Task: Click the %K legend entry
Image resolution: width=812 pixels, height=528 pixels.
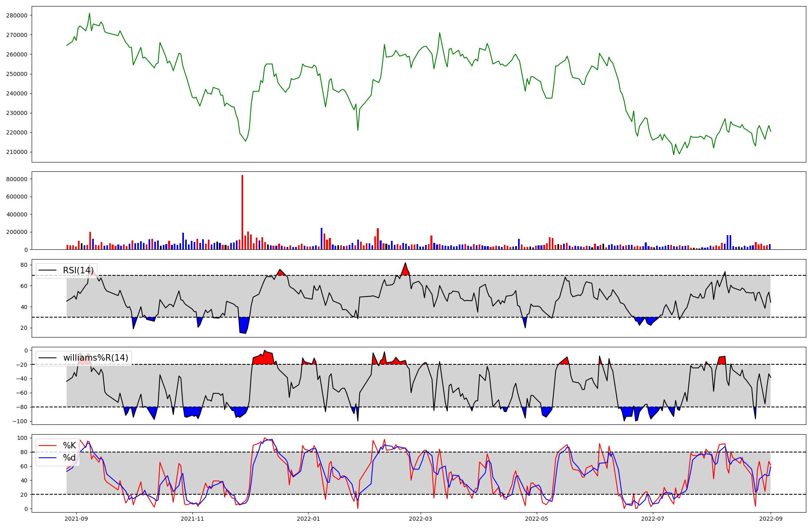Action: tap(69, 446)
